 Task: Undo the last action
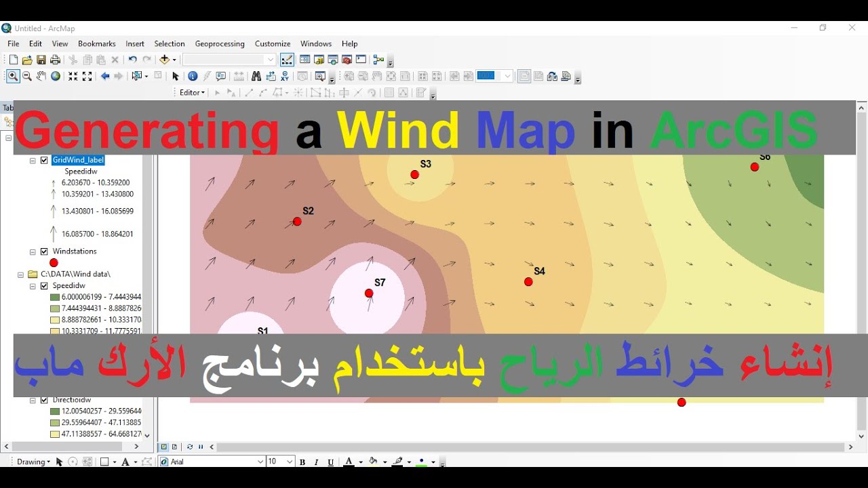[132, 60]
